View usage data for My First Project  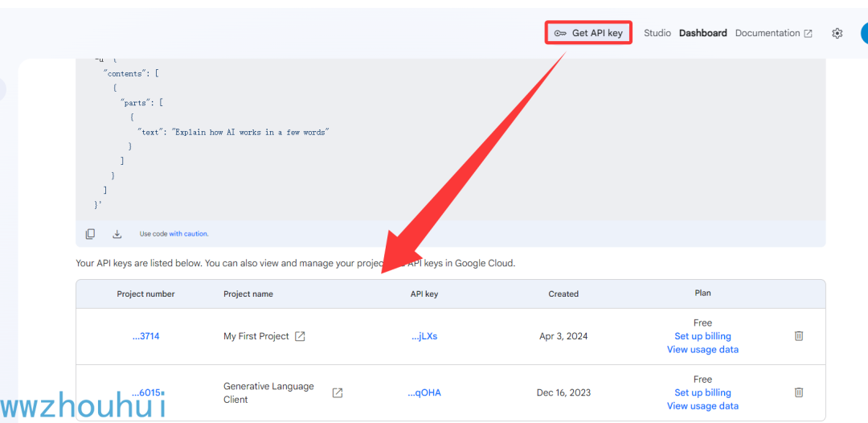pos(702,350)
